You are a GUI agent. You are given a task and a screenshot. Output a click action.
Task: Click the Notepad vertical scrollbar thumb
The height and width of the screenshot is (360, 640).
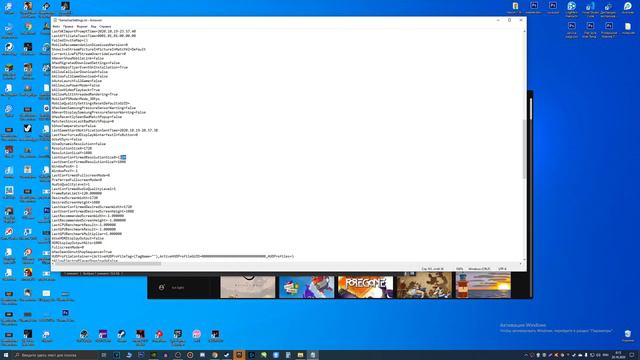[524, 149]
